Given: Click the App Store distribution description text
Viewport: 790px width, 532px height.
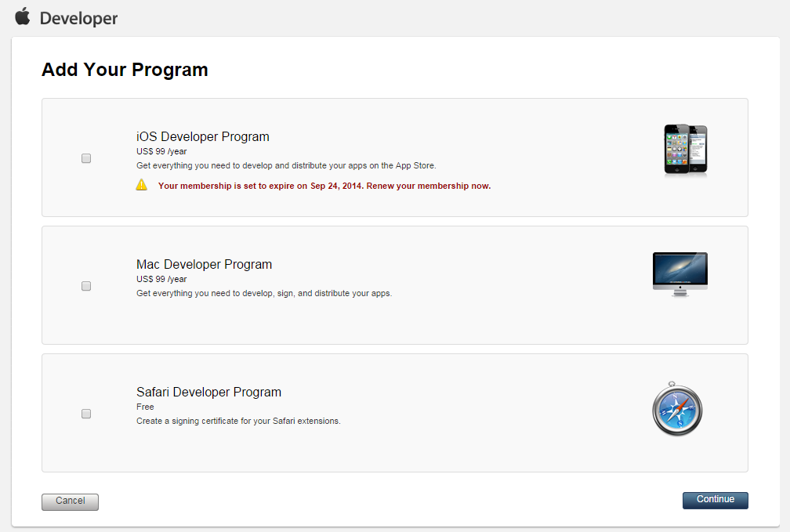Looking at the screenshot, I should coord(286,165).
